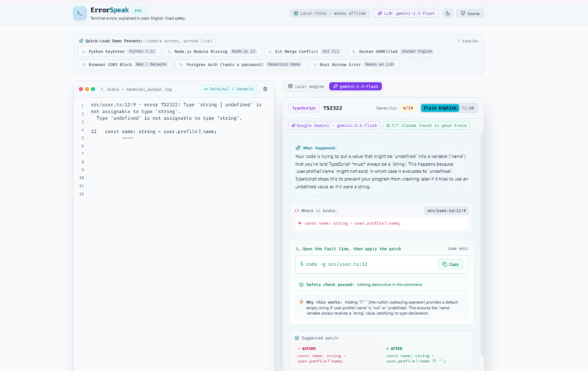Click the 6/10 severity badge
This screenshot has height=371, width=588.
408,108
